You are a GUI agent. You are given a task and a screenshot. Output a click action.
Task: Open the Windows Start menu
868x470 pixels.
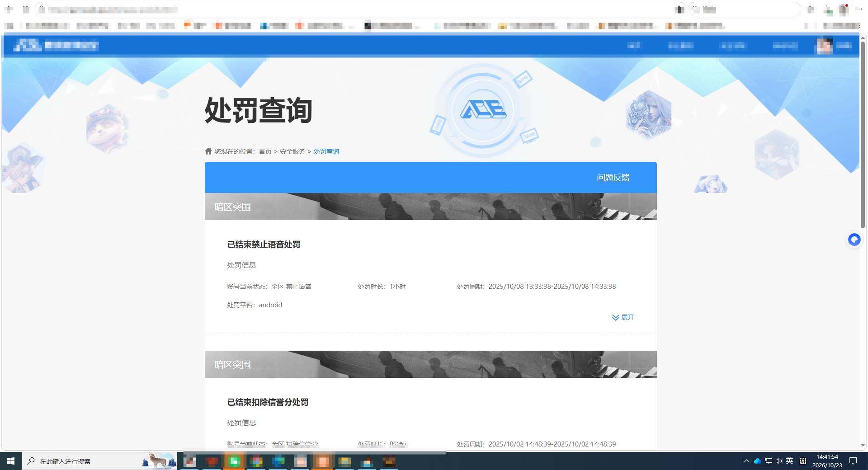(x=11, y=461)
